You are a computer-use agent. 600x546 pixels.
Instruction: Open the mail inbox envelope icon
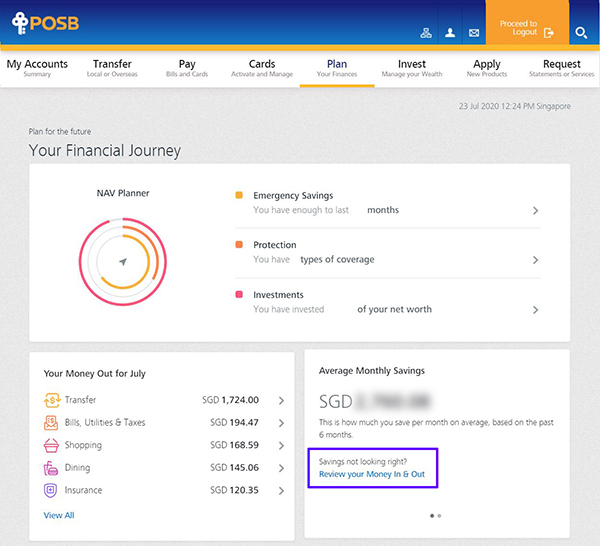point(474,33)
